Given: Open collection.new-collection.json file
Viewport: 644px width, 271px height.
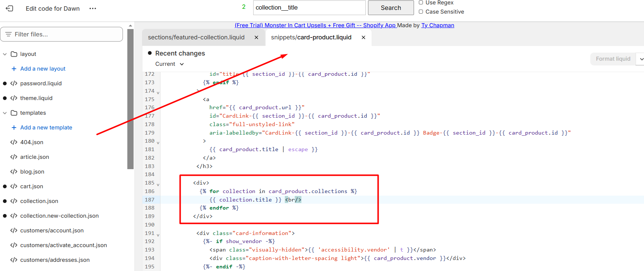Looking at the screenshot, I should 59,216.
